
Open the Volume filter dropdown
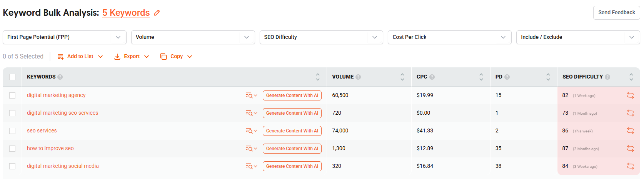[193, 37]
